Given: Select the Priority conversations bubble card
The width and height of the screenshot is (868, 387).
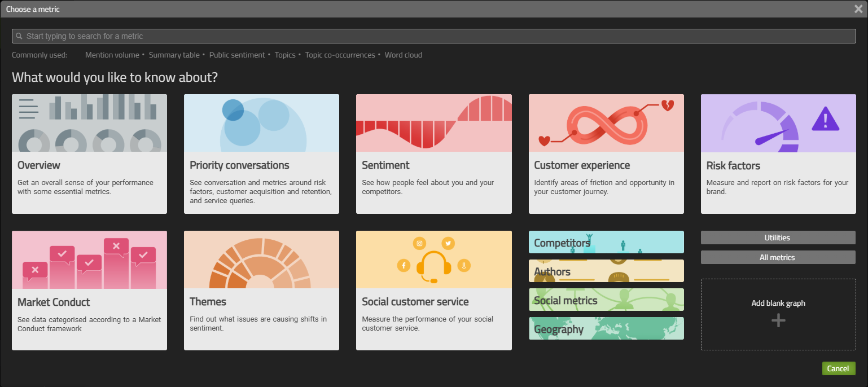Looking at the screenshot, I should 261,154.
